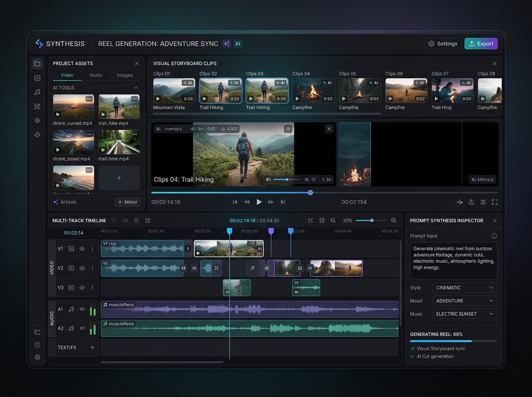Click the purple timeline marker
The height and width of the screenshot is (397, 532).
271,231
